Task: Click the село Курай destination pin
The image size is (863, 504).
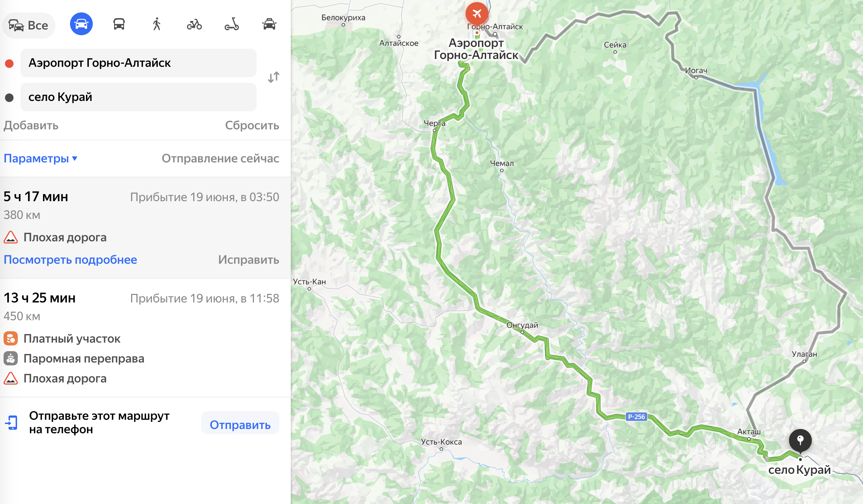Action: (x=800, y=441)
